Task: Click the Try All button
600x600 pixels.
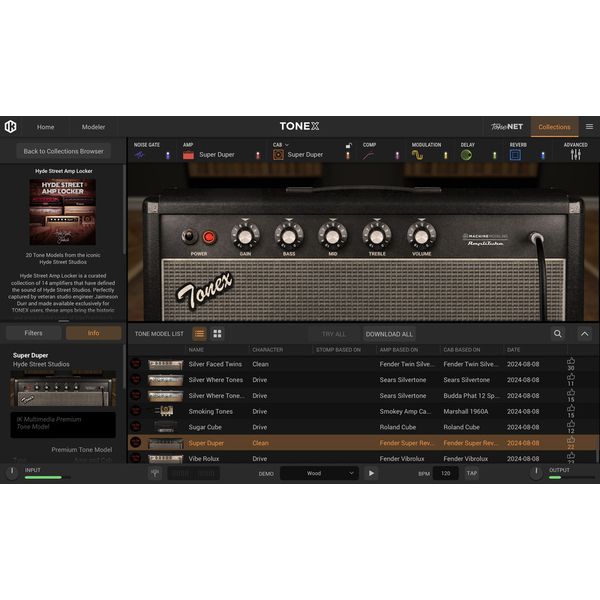Action: [334, 334]
